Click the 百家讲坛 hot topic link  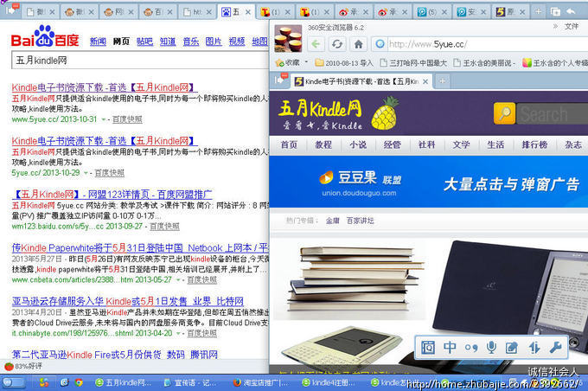click(360, 221)
